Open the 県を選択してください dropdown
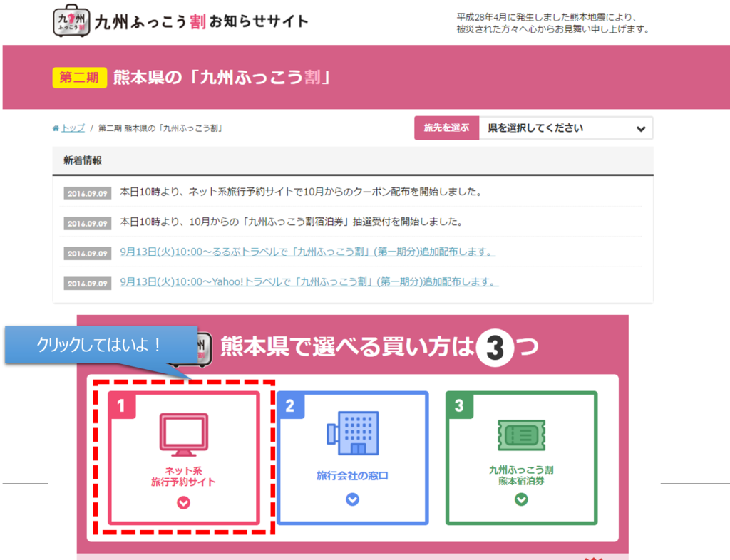The width and height of the screenshot is (730, 560). tap(565, 128)
